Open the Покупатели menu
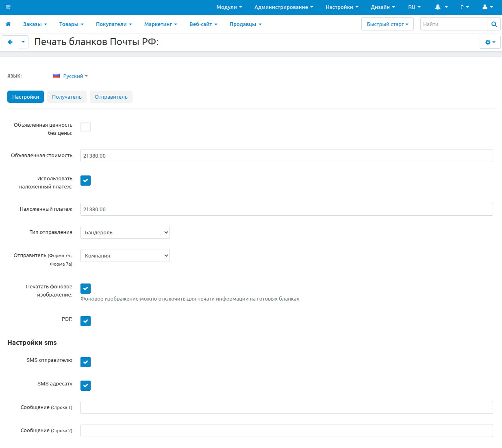The width and height of the screenshot is (502, 448). coord(114,24)
